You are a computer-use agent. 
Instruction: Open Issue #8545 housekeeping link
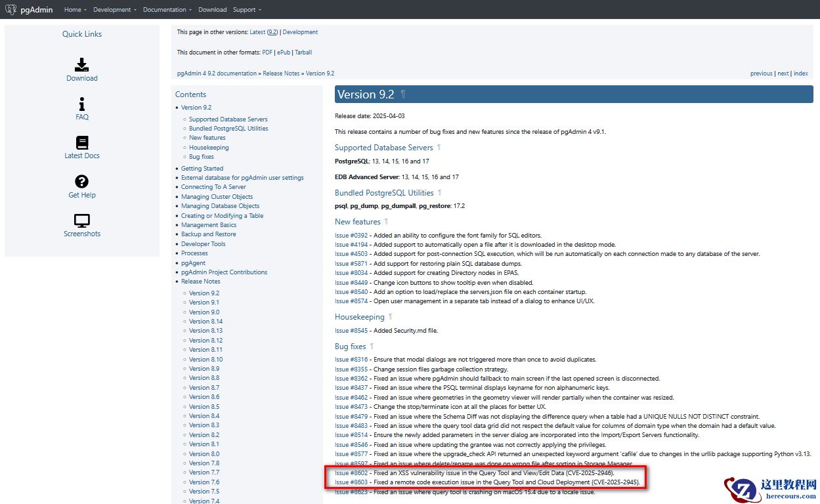tap(351, 331)
